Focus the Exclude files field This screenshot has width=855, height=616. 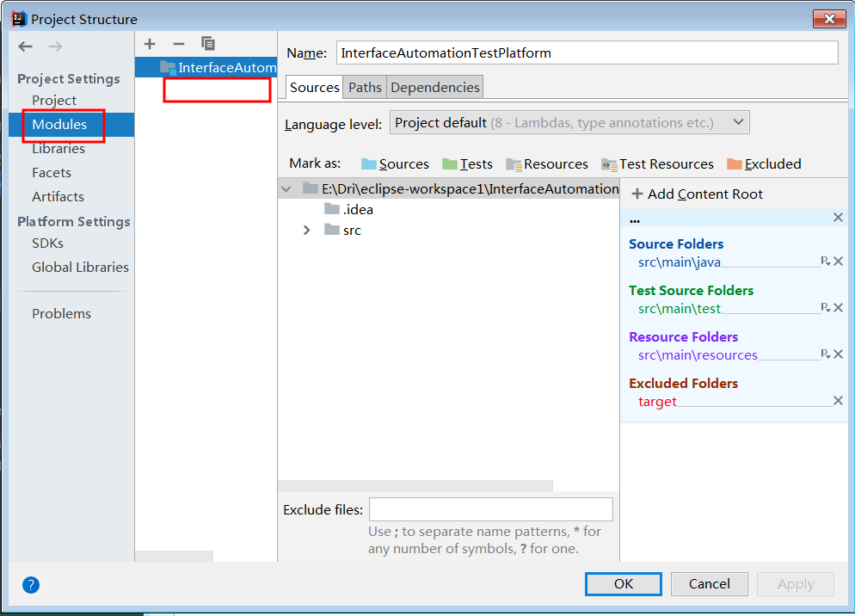491,509
